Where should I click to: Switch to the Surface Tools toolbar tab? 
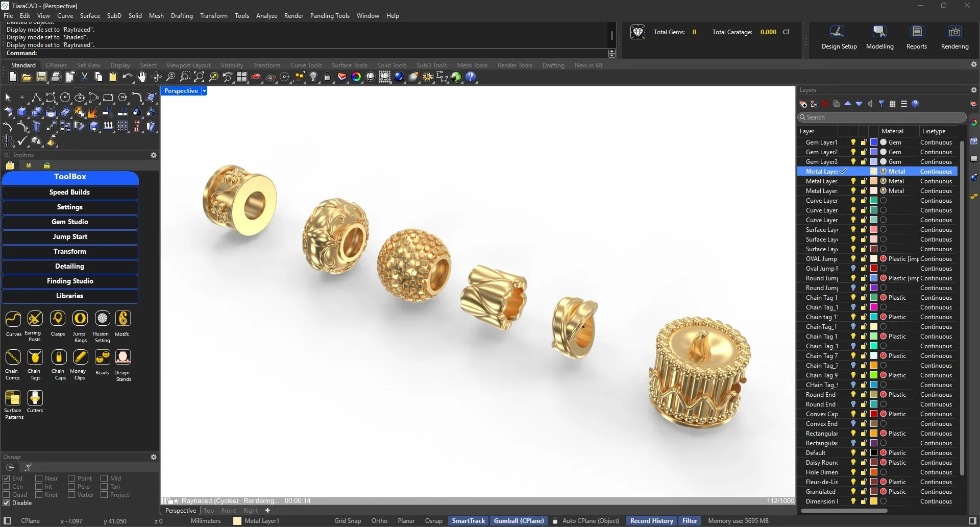tap(349, 65)
